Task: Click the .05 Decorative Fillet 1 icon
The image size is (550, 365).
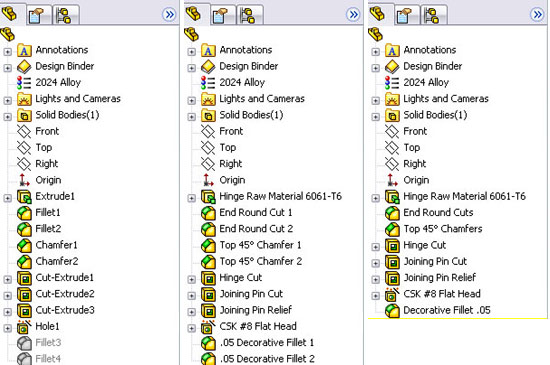Action: 208,343
